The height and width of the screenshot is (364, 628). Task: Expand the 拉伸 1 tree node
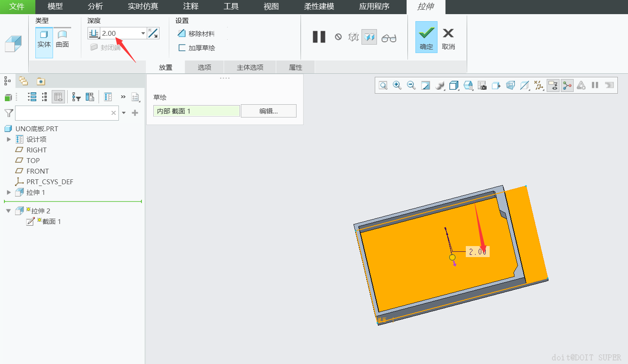click(8, 192)
